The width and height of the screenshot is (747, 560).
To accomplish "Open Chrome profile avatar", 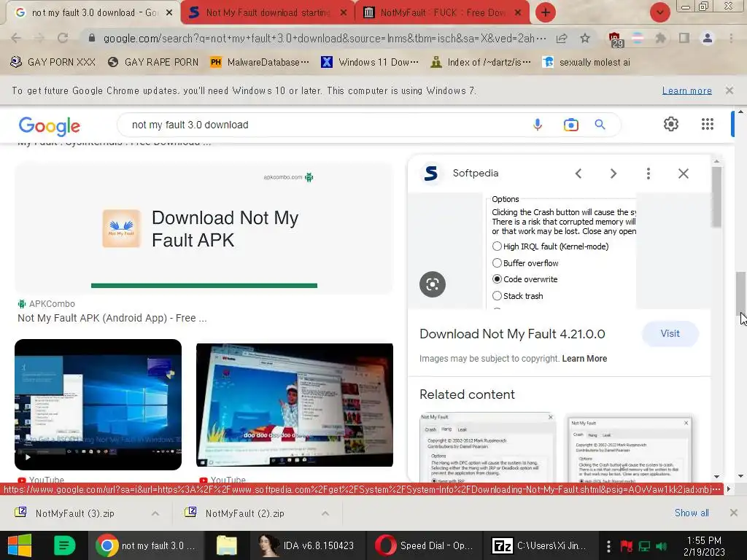I will click(x=708, y=38).
